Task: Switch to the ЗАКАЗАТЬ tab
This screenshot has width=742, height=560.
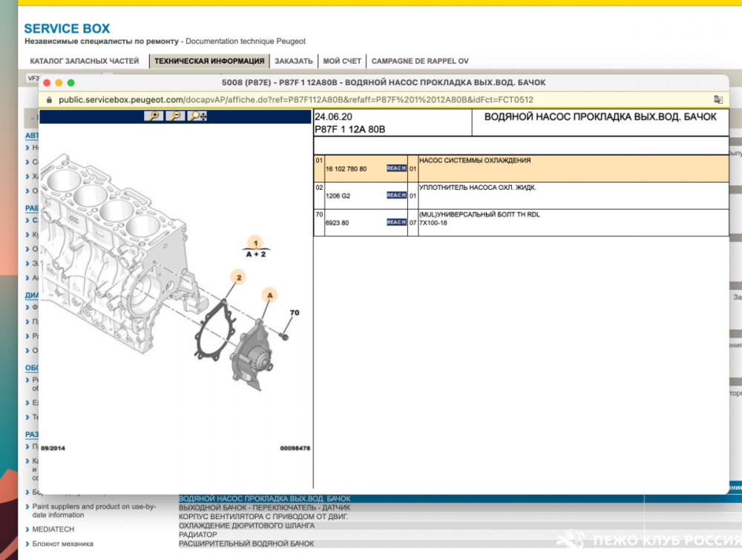Action: tap(294, 61)
